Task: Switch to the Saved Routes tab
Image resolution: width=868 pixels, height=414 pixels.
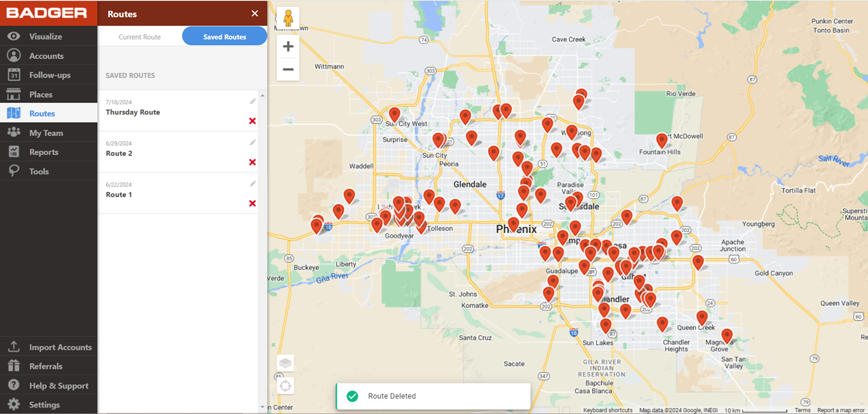Action: (225, 36)
